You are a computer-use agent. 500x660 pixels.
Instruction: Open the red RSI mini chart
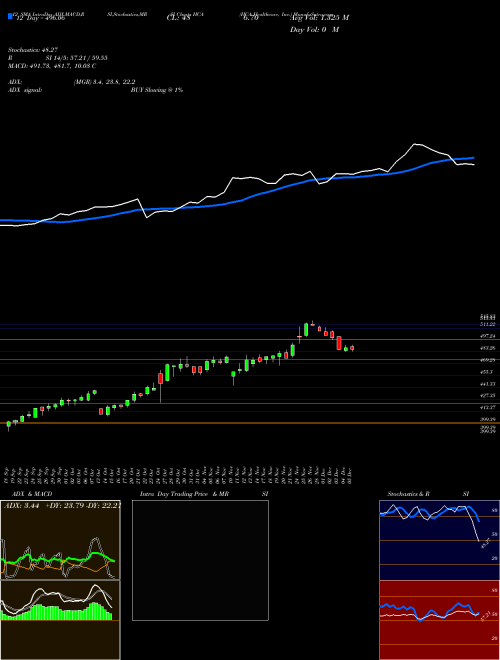[x=439, y=620]
